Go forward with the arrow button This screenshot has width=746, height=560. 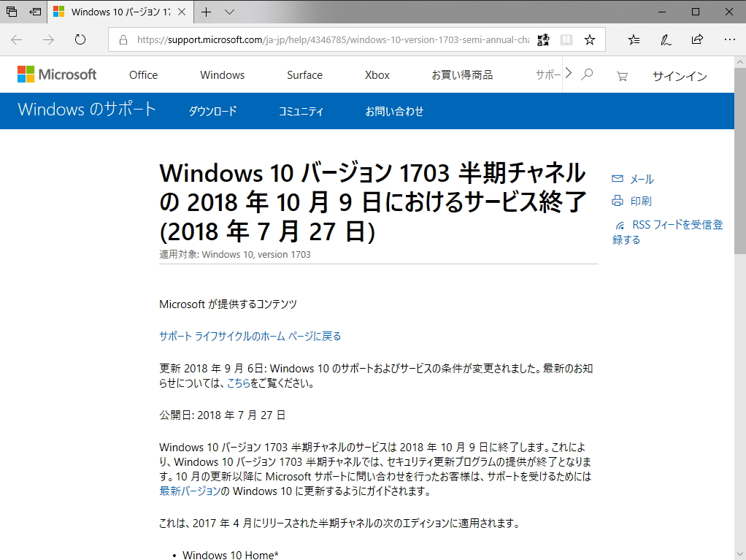pyautogui.click(x=48, y=39)
